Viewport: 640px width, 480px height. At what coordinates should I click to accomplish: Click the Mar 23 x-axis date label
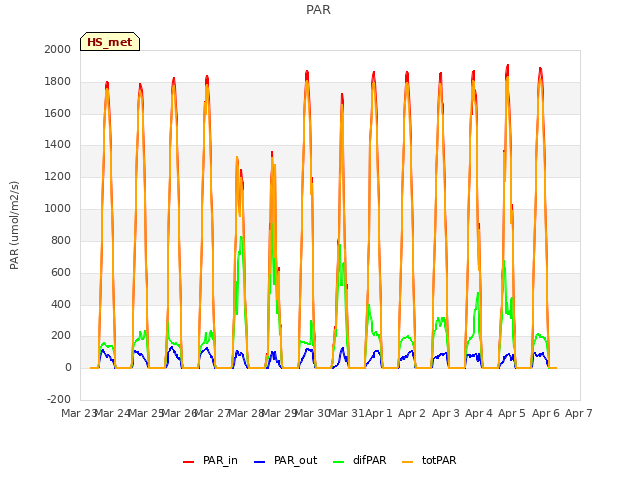click(x=78, y=413)
